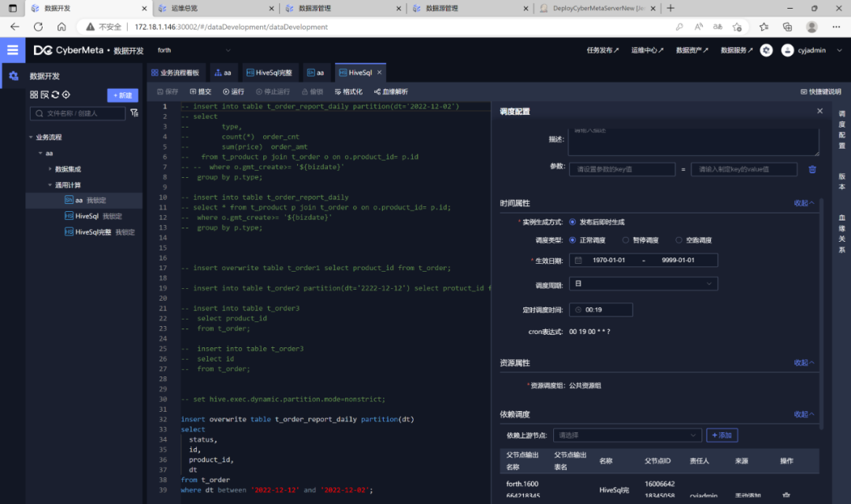The image size is (851, 504).
Task: Switch to the aa workflow tab
Action: tap(223, 72)
